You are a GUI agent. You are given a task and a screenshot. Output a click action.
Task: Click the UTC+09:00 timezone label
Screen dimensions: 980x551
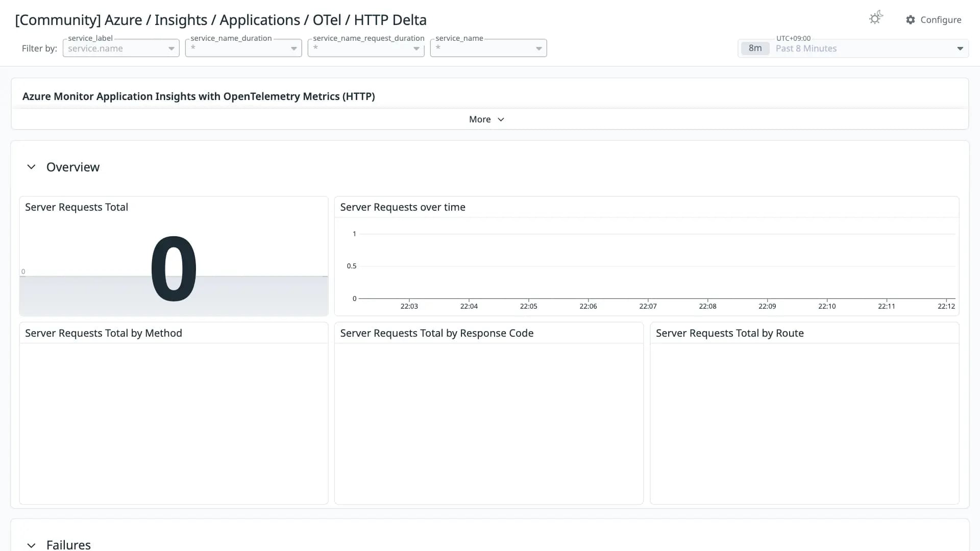(x=793, y=38)
